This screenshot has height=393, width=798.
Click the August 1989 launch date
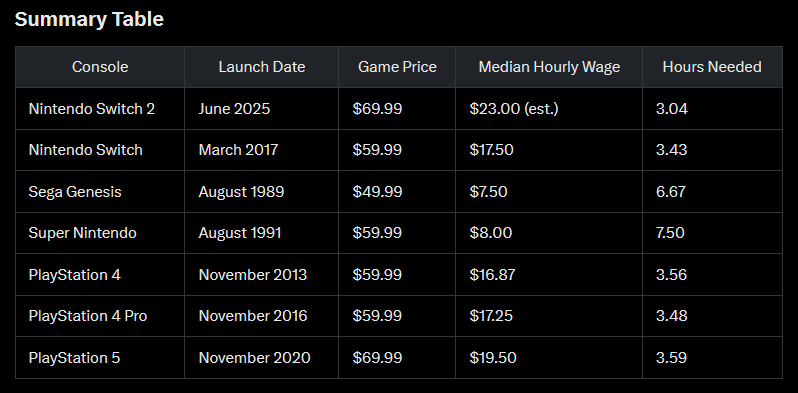[x=241, y=192]
